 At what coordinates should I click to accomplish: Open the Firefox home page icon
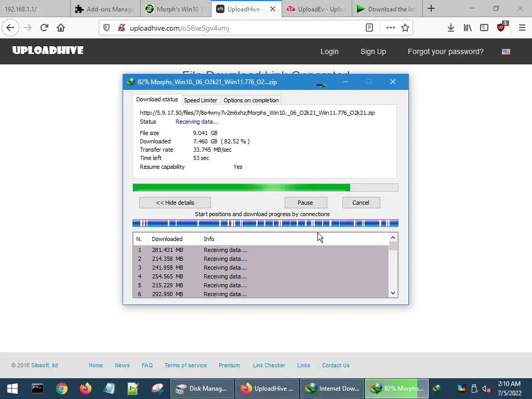pos(61,28)
